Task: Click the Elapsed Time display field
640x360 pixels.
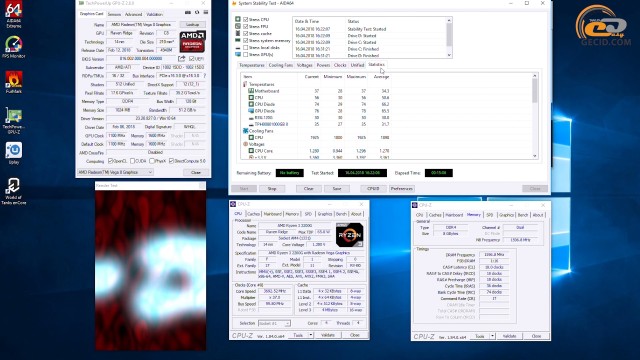Action: click(x=438, y=173)
